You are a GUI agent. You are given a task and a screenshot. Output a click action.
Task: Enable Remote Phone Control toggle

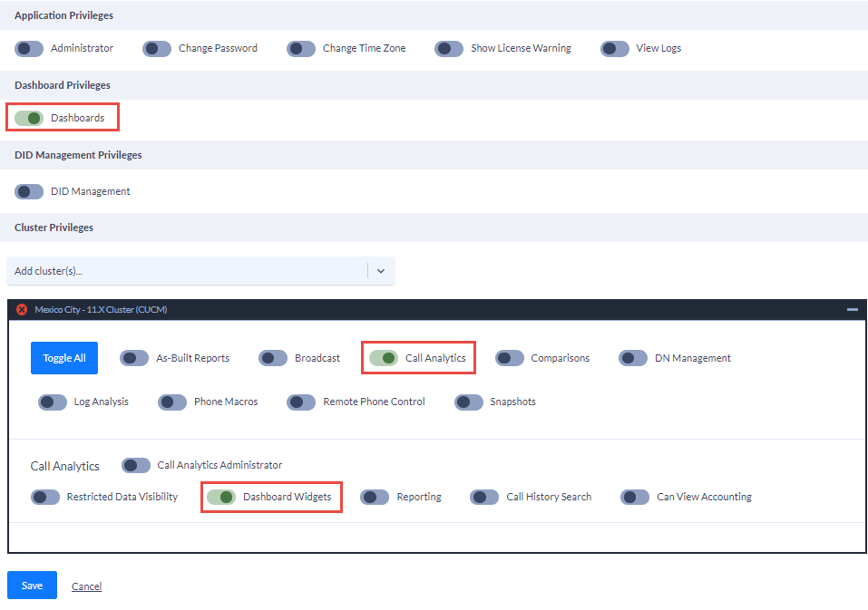pos(301,402)
